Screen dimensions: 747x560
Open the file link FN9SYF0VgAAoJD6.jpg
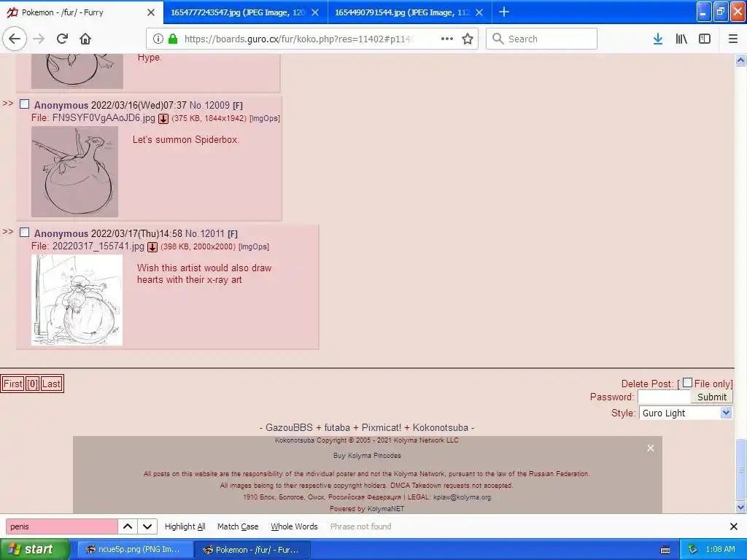(104, 118)
